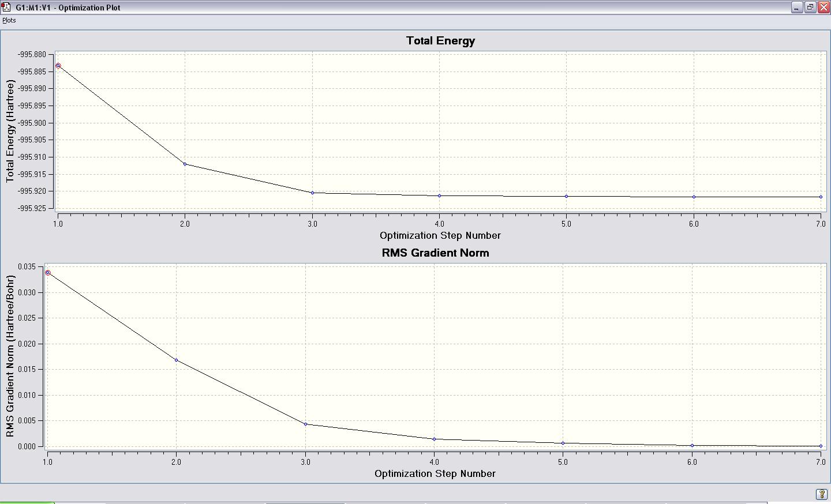The width and height of the screenshot is (831, 504).
Task: Minimize the Optimization Plot window
Action: pos(797,7)
